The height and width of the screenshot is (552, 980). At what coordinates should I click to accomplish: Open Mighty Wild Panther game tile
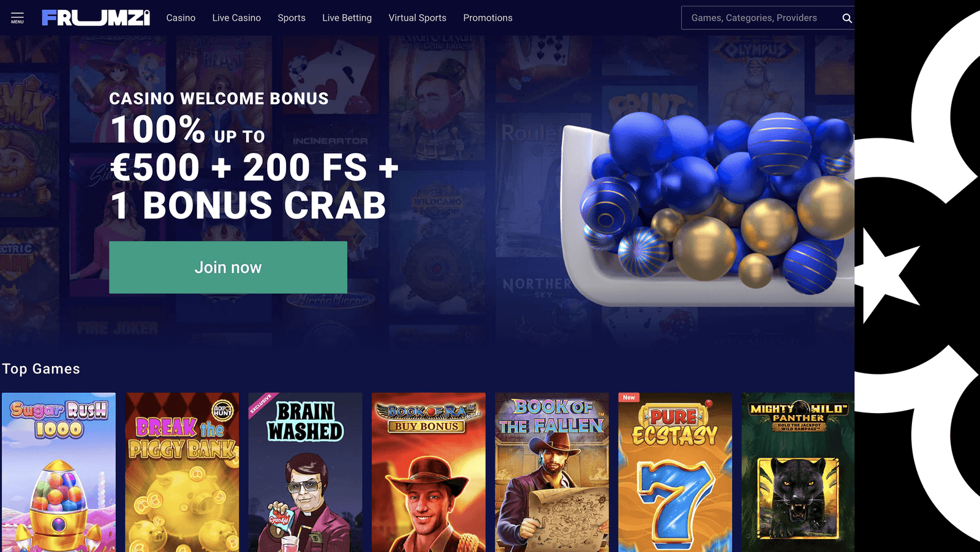point(798,472)
